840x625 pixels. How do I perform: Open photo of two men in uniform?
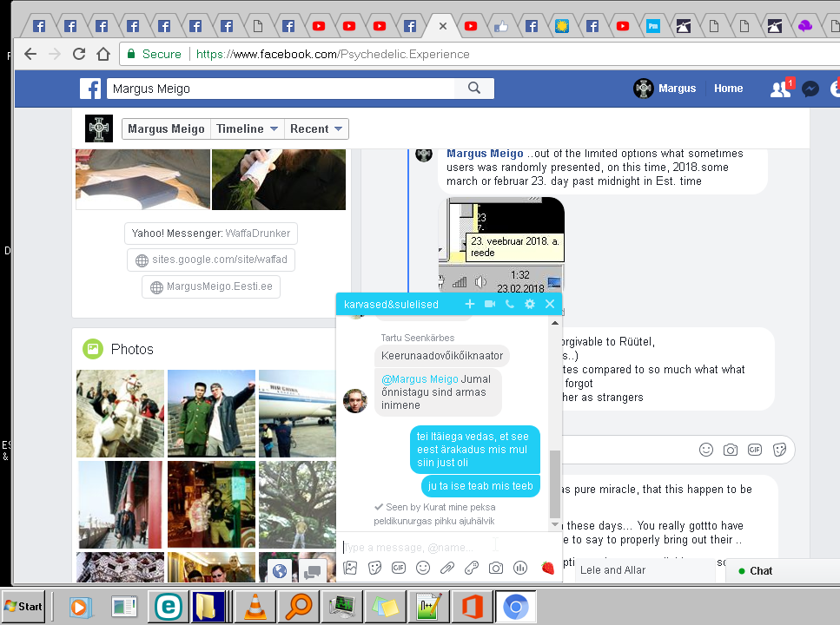point(212,413)
